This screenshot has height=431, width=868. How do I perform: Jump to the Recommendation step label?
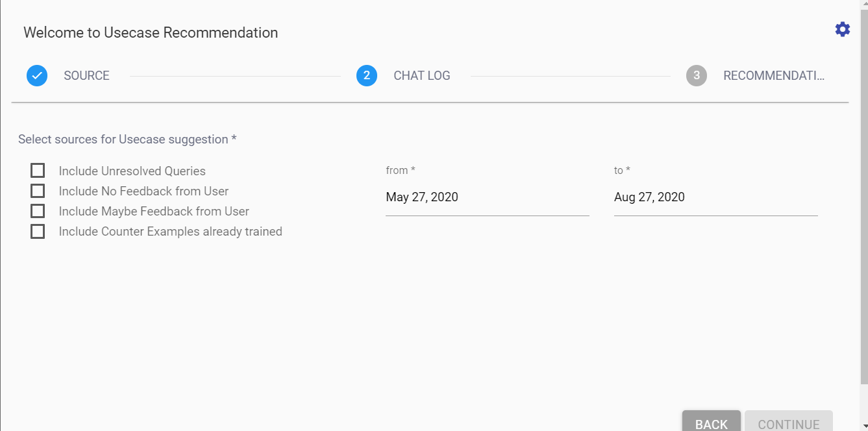tap(773, 76)
